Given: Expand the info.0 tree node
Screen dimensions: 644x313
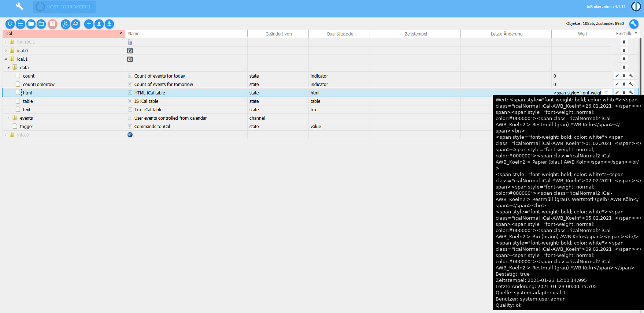Looking at the screenshot, I should 5,135.
